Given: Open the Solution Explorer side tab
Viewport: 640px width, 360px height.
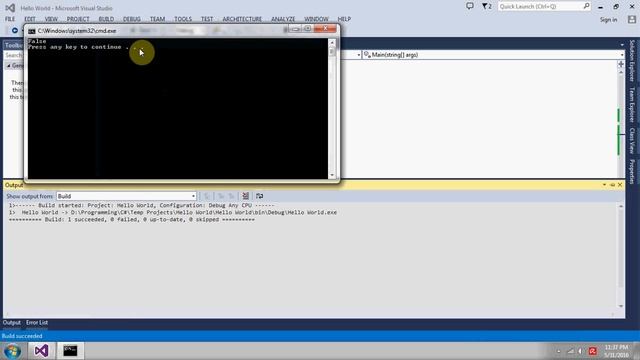Looking at the screenshot, I should click(x=632, y=60).
